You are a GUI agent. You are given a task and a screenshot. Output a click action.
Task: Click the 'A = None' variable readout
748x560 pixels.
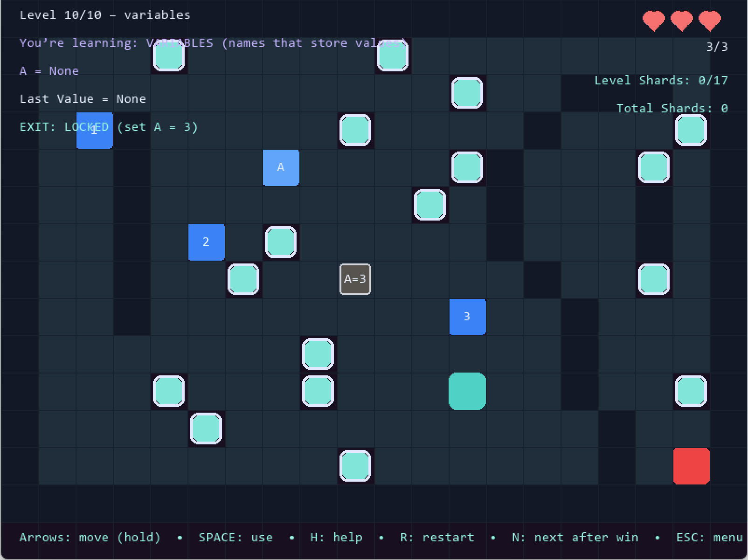[x=49, y=71]
